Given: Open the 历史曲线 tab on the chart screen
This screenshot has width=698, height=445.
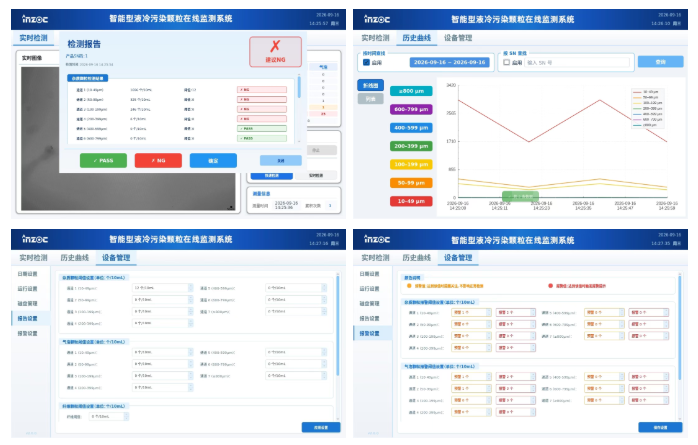Looking at the screenshot, I should (417, 38).
